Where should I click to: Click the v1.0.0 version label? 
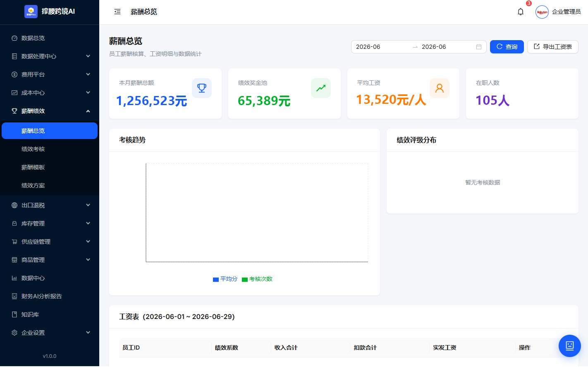click(50, 356)
